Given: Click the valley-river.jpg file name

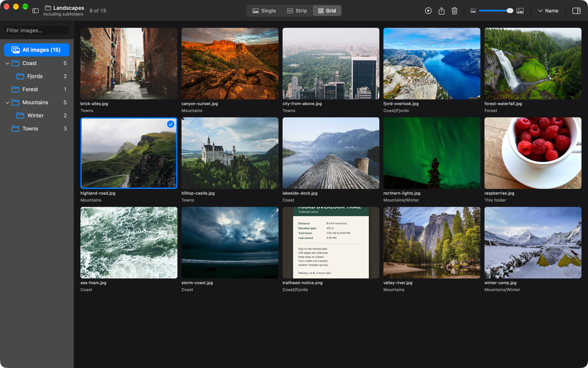Looking at the screenshot, I should point(398,283).
